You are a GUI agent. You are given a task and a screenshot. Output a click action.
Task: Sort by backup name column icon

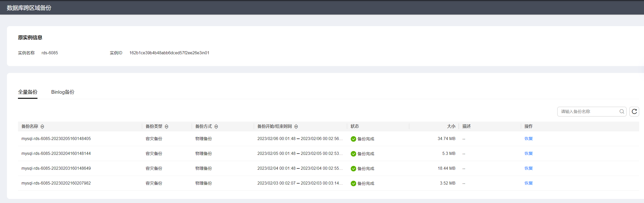click(42, 126)
